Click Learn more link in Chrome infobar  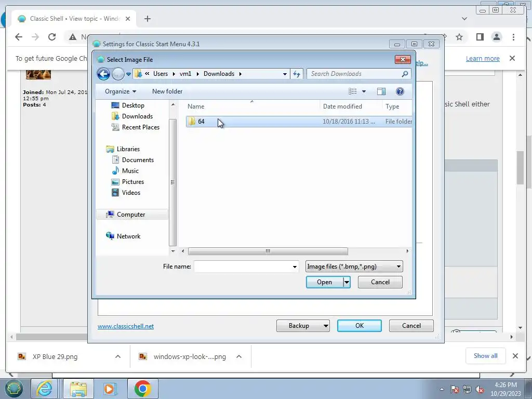pos(483,58)
